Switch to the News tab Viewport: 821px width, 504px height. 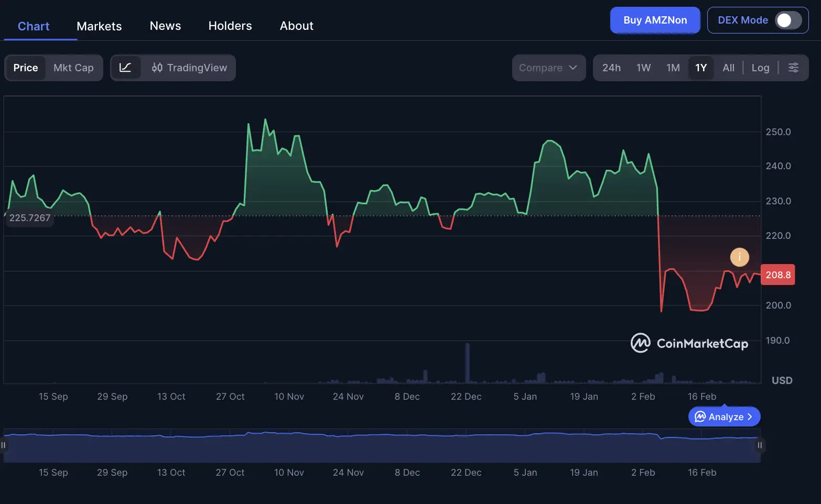click(165, 26)
